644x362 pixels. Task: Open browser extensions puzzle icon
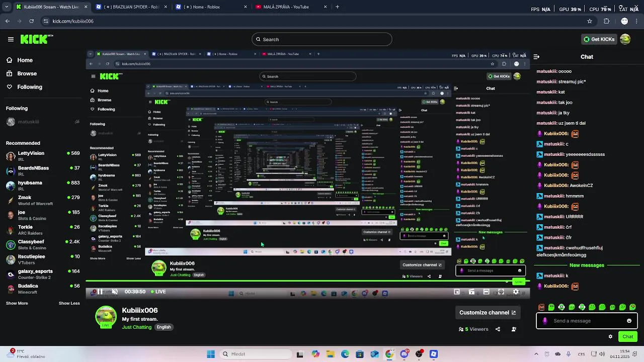[x=606, y=21]
